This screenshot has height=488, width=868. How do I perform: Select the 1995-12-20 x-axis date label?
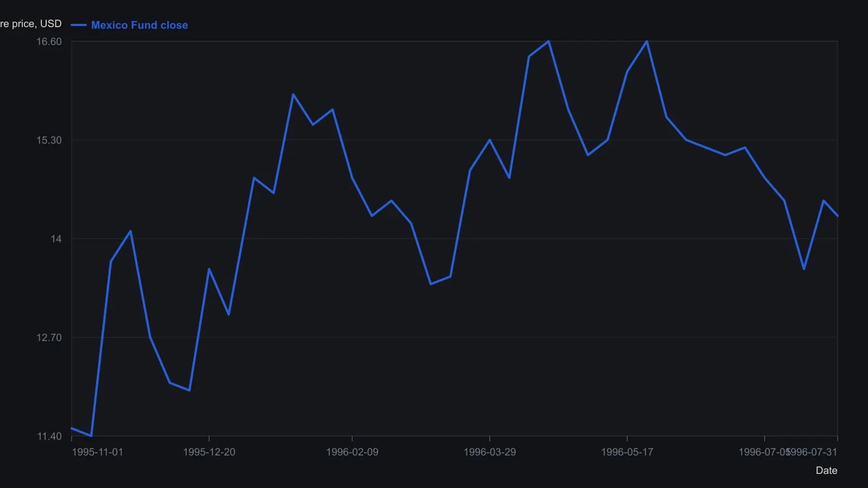209,452
